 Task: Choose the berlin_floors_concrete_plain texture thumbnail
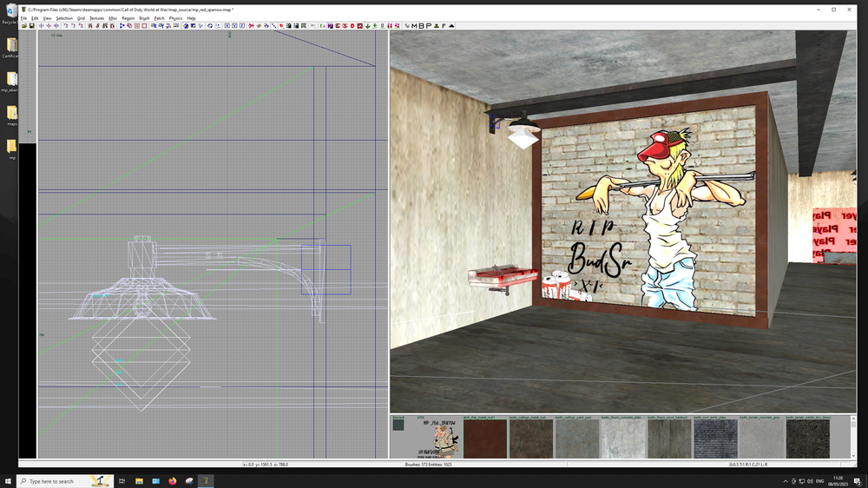(623, 439)
